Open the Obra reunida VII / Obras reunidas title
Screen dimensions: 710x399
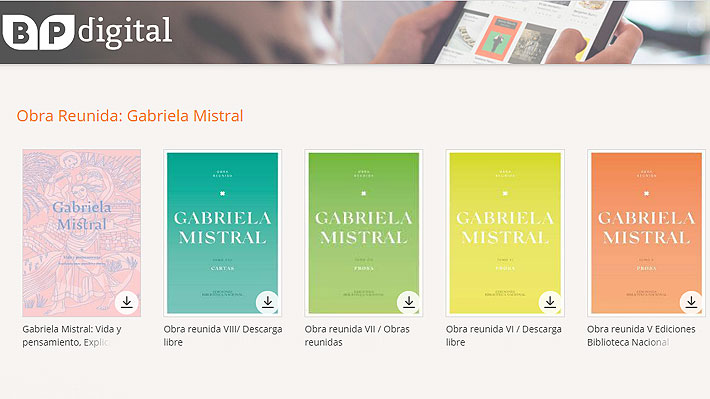point(357,336)
